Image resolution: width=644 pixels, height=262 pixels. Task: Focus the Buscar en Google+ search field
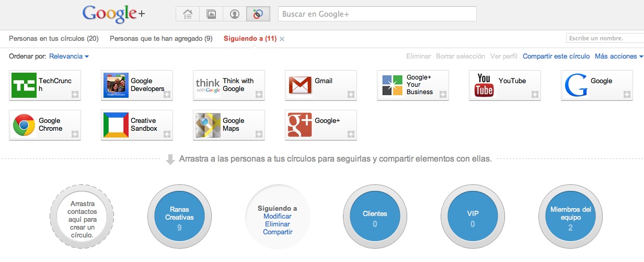point(377,14)
